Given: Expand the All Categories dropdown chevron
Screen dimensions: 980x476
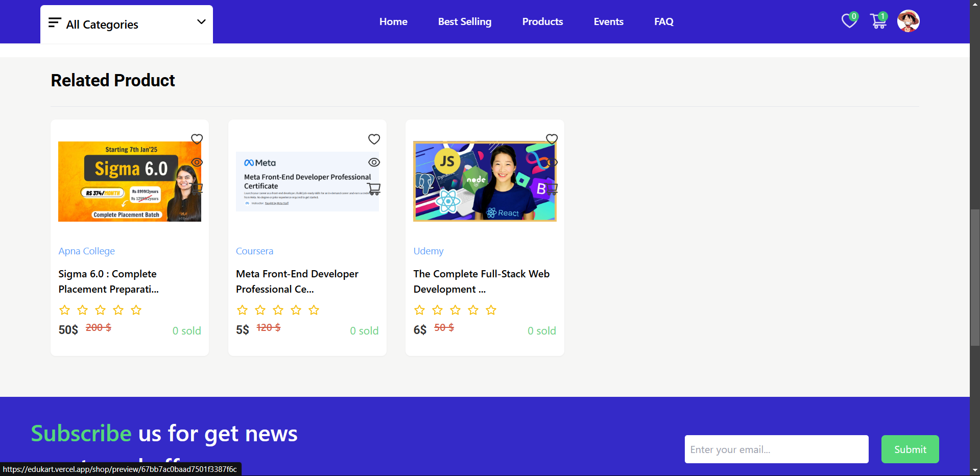Looking at the screenshot, I should (201, 22).
